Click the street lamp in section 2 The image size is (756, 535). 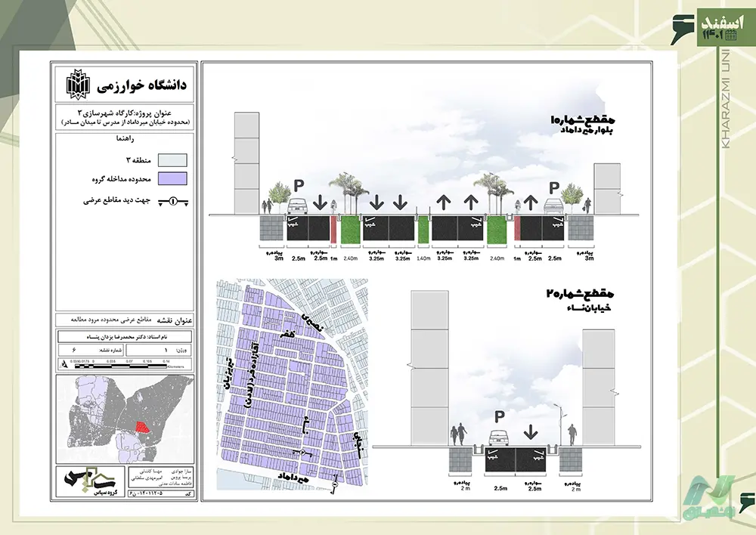pos(559,424)
